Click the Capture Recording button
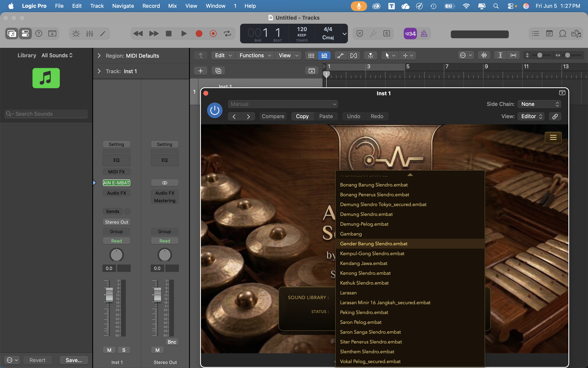The height and width of the screenshot is (368, 588). [213, 34]
